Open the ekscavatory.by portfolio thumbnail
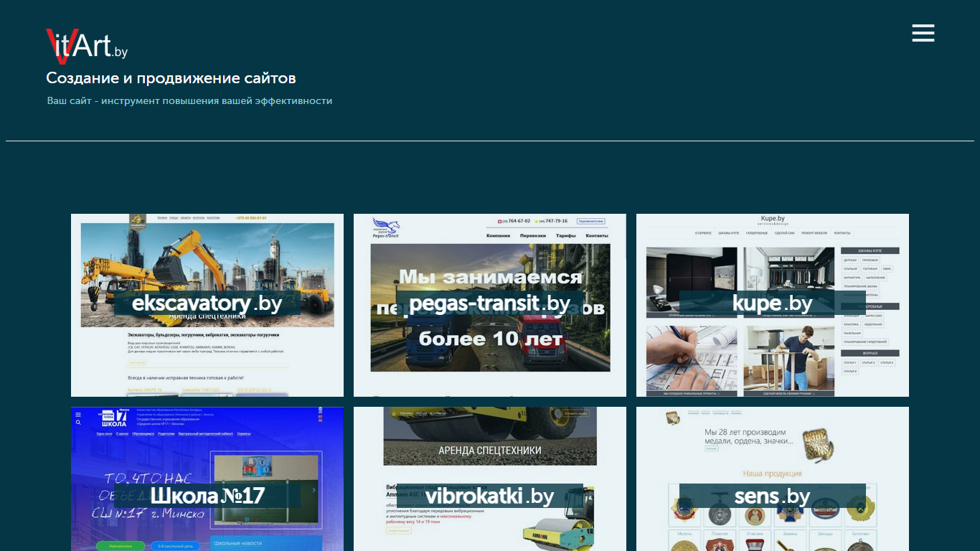 point(207,305)
